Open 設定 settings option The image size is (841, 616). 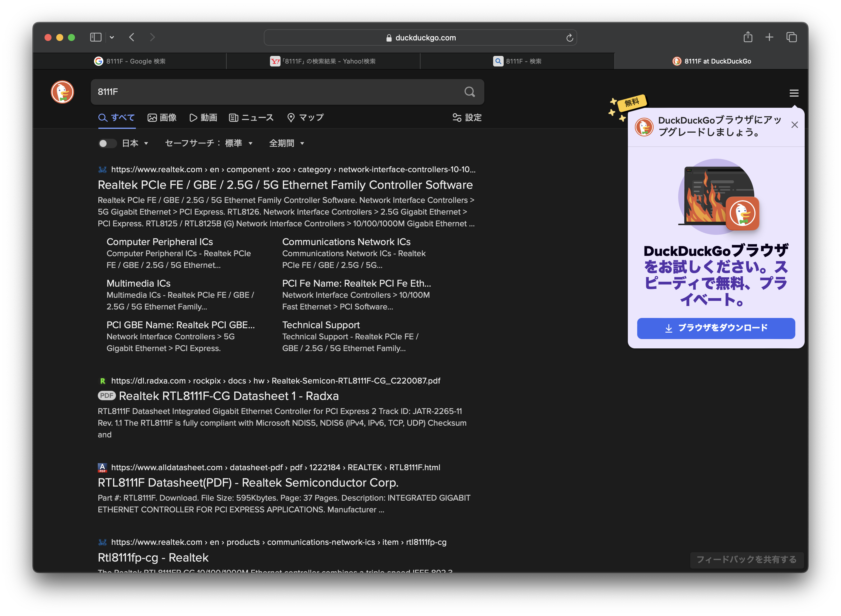pos(467,118)
